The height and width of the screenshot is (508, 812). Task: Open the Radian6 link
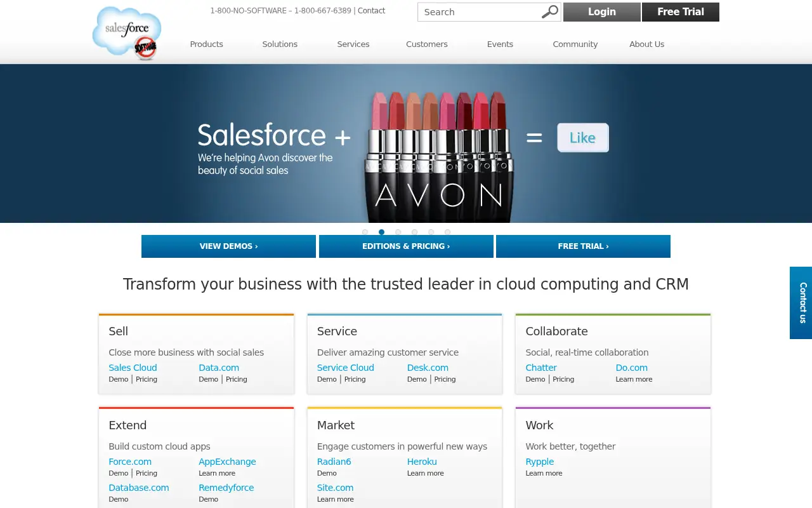[334, 462]
